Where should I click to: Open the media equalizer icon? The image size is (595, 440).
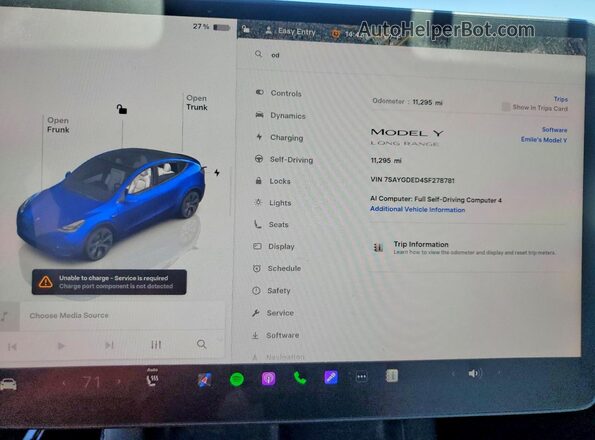click(x=156, y=344)
